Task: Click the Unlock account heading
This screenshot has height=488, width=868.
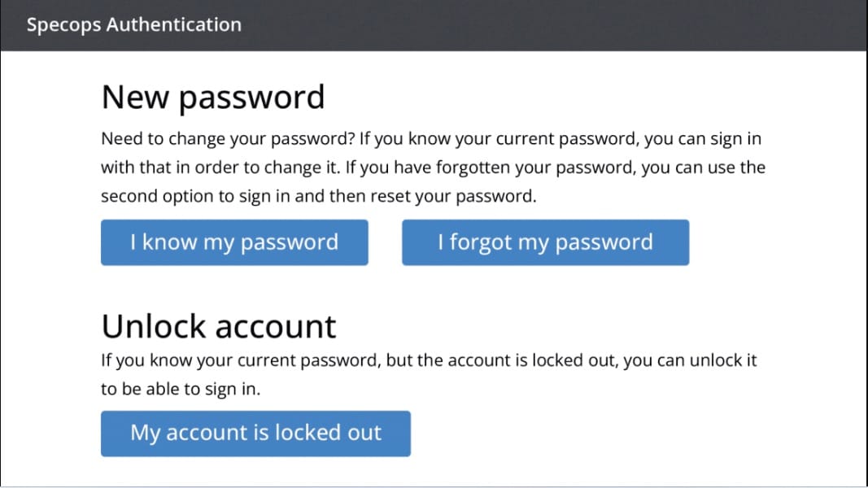Action: coord(219,326)
